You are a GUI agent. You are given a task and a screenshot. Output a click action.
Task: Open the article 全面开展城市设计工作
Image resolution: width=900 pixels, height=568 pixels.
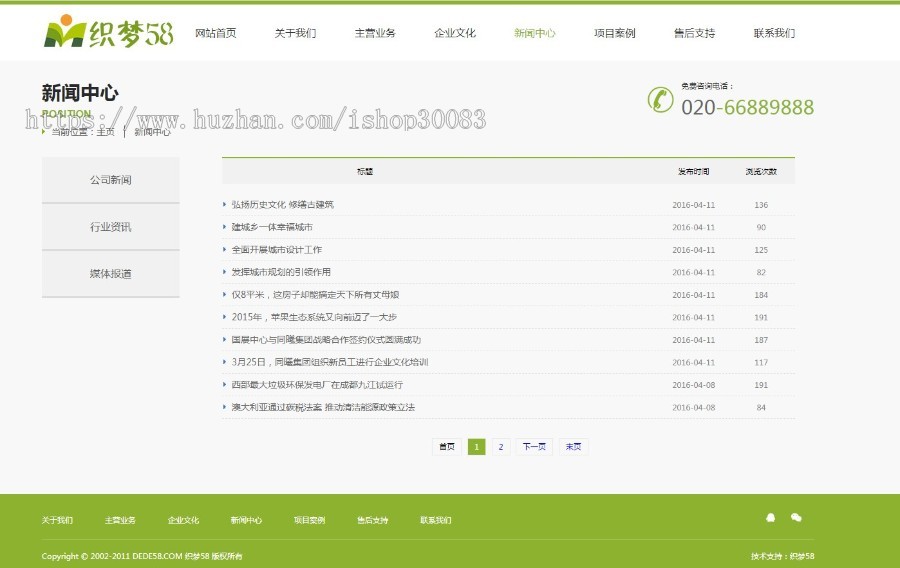(276, 250)
